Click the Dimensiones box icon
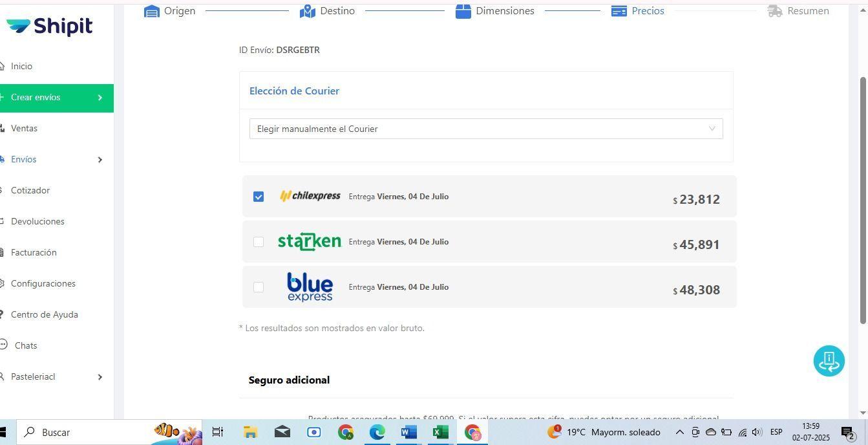868x445 pixels. pyautogui.click(x=463, y=11)
